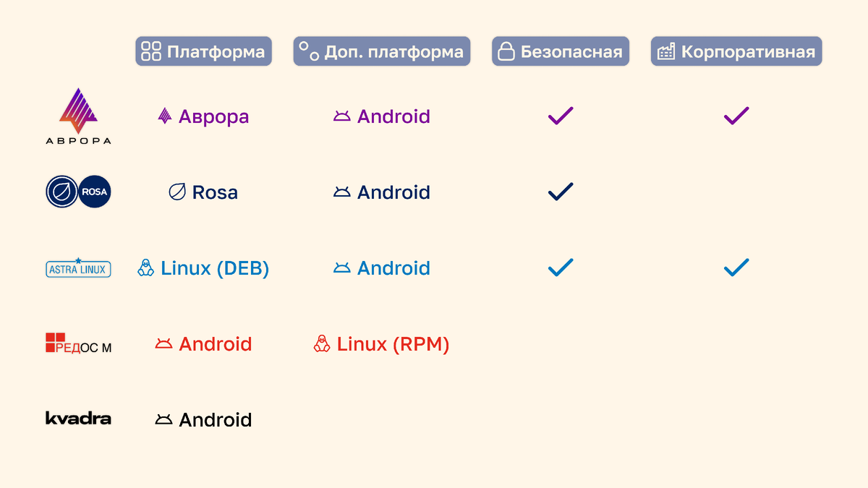
Task: Click the ROSA round logo pair
Action: coord(78,192)
